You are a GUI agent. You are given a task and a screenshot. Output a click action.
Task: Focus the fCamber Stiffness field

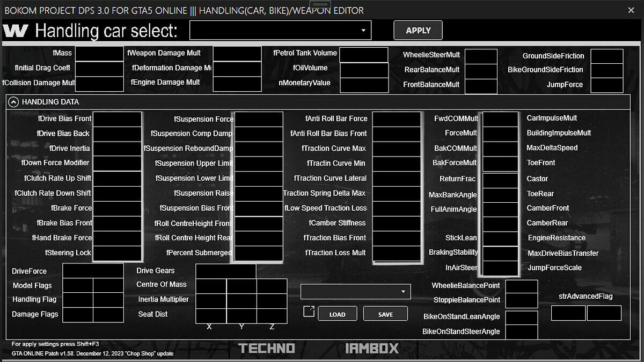(x=397, y=224)
